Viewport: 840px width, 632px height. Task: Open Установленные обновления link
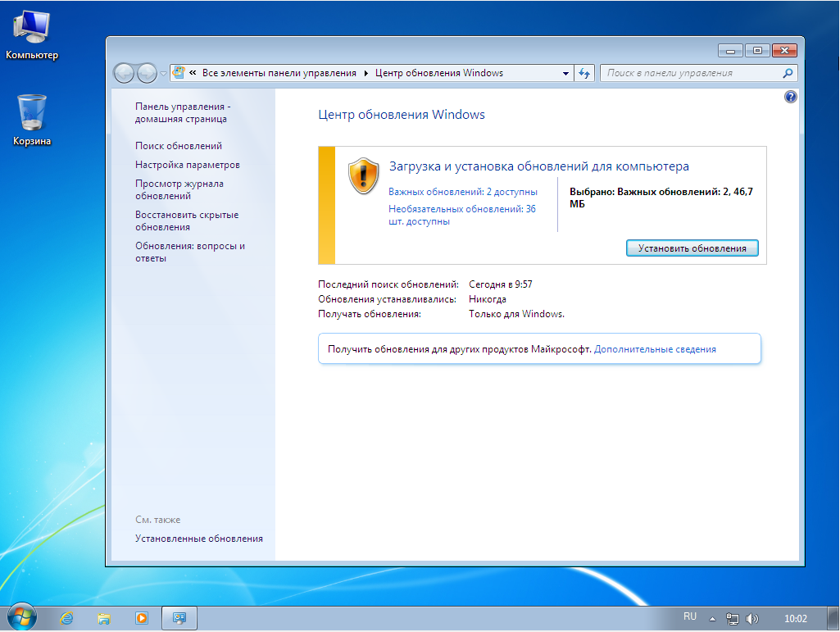click(199, 539)
